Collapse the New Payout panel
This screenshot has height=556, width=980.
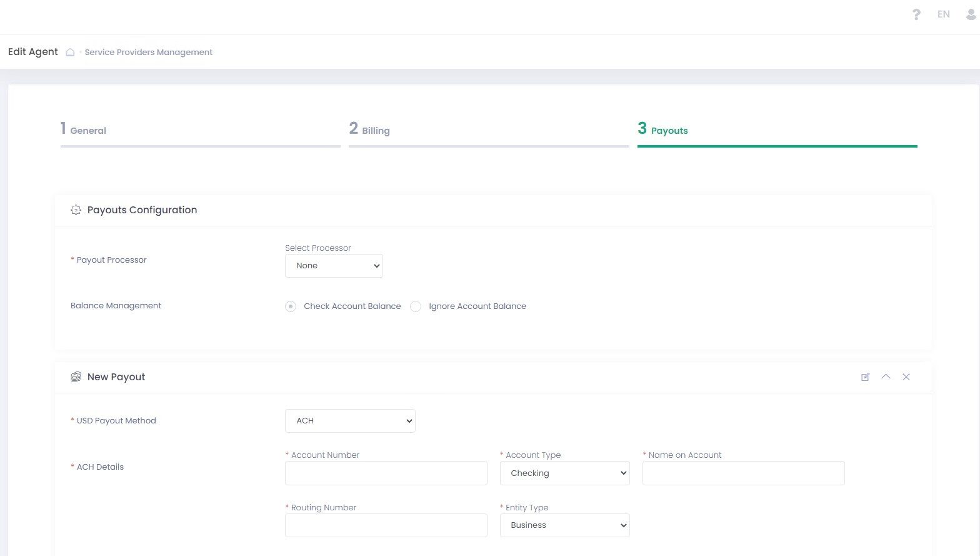tap(886, 377)
